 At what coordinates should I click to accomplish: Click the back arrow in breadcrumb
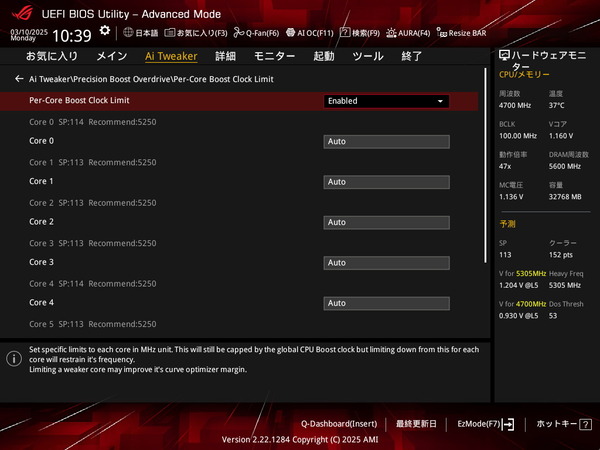tap(19, 79)
